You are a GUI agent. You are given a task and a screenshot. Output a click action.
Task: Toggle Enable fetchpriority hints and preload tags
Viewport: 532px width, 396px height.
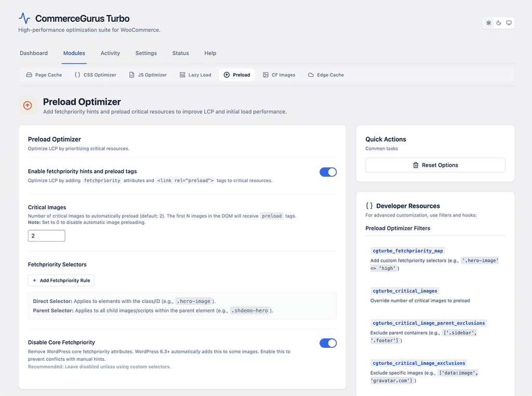click(328, 172)
